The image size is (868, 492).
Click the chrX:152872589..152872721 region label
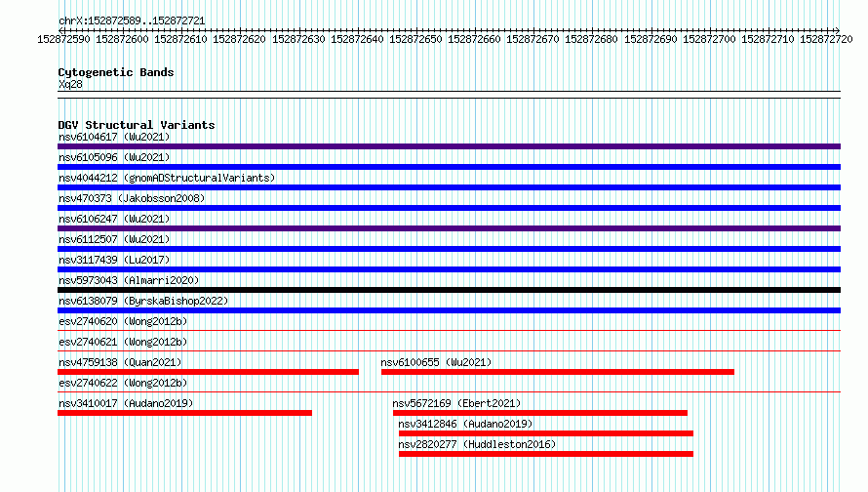tap(132, 21)
